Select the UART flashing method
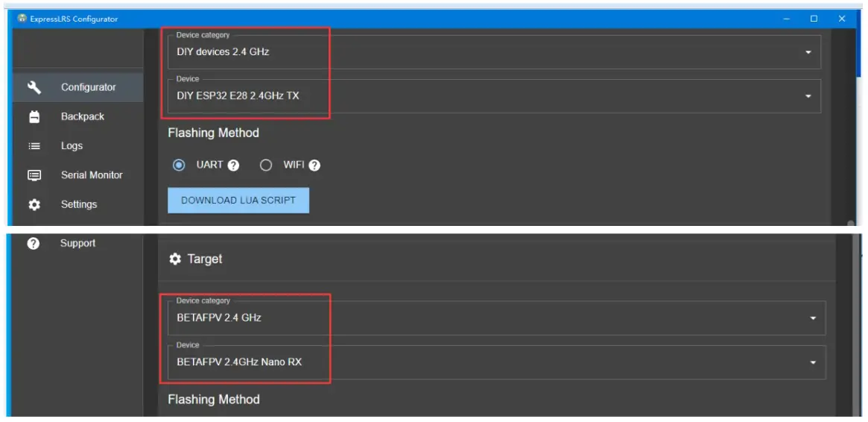868x422 pixels. tap(179, 165)
